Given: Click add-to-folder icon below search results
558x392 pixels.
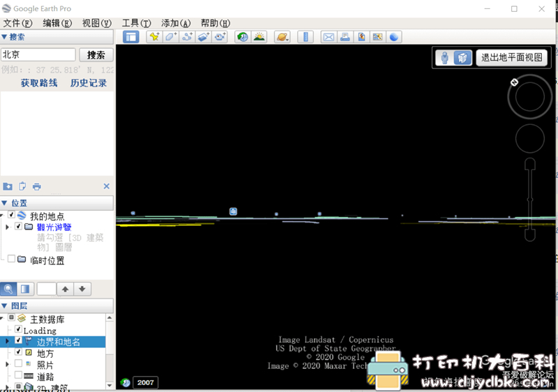Looking at the screenshot, I should [8, 186].
